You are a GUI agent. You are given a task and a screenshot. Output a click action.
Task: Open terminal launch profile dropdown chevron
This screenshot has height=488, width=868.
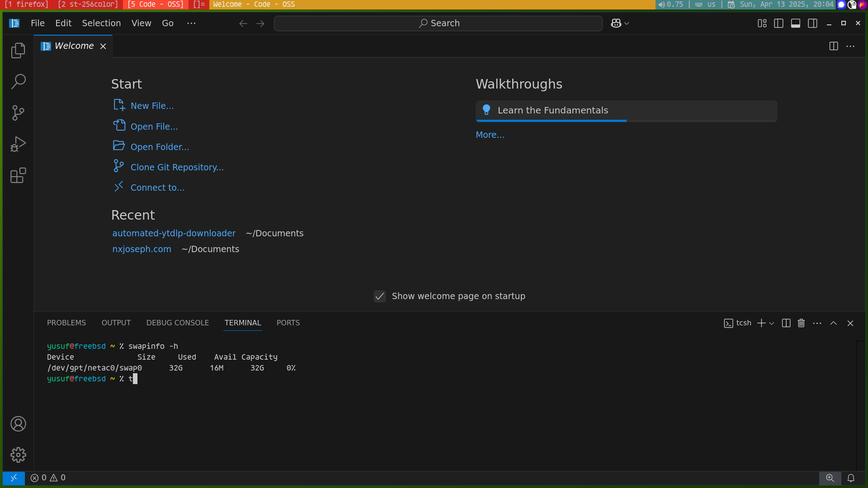click(x=772, y=323)
